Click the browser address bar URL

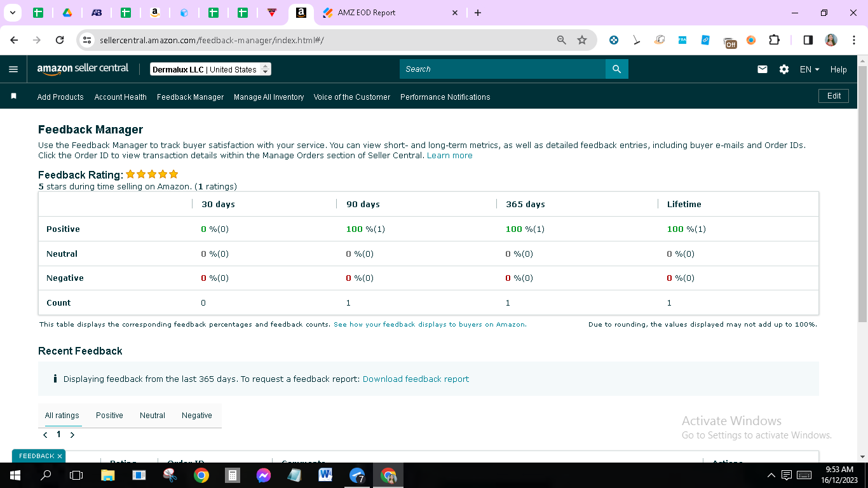pyautogui.click(x=212, y=40)
